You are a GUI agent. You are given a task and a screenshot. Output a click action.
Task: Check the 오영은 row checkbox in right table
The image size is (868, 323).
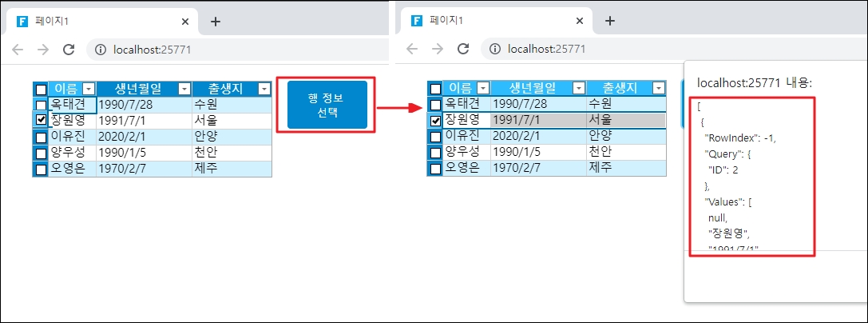click(435, 169)
